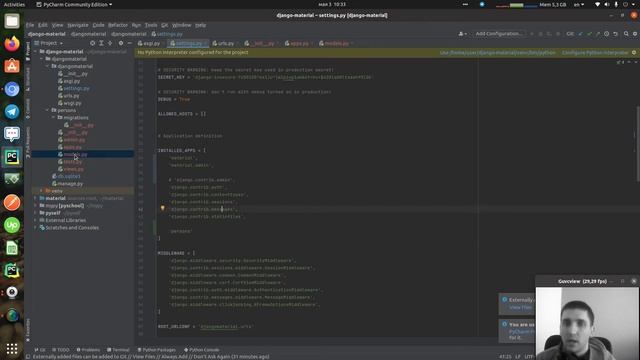Expand the venv folder
Image resolution: width=640 pixels, height=360 pixels.
pos(41,191)
